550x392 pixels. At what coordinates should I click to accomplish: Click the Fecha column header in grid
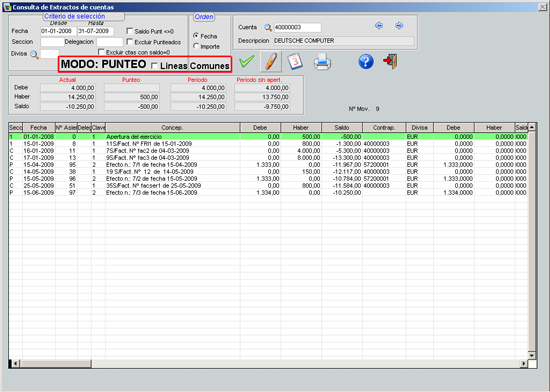pos(39,128)
